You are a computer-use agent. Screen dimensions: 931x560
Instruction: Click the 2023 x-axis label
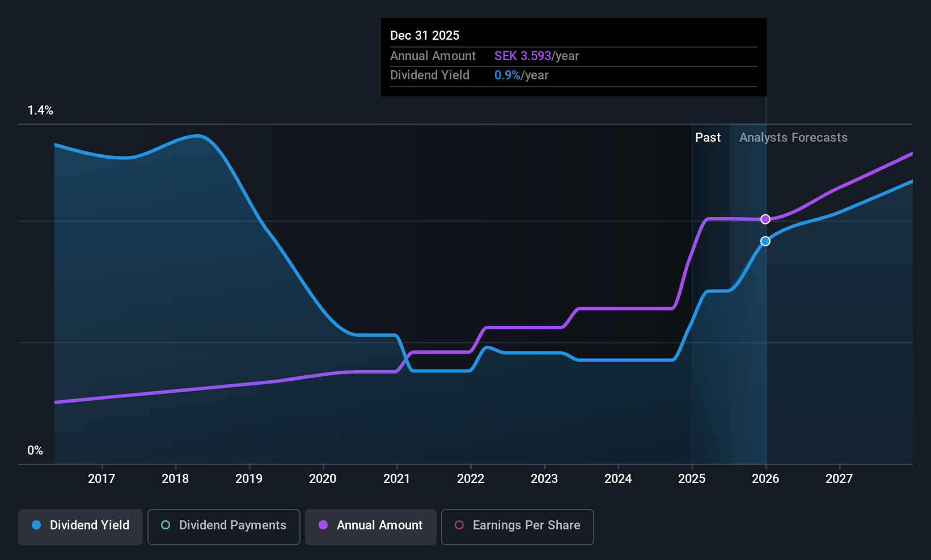click(544, 479)
